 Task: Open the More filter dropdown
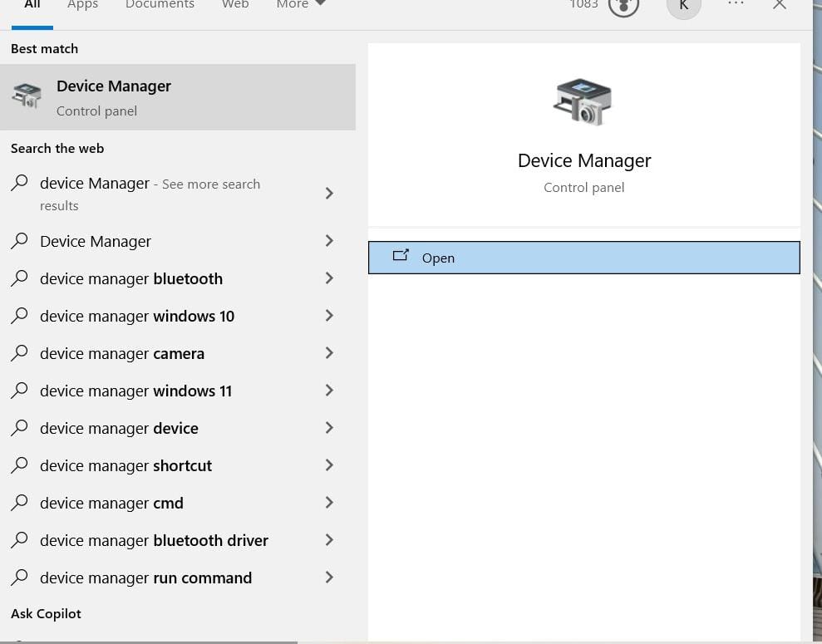(x=301, y=5)
